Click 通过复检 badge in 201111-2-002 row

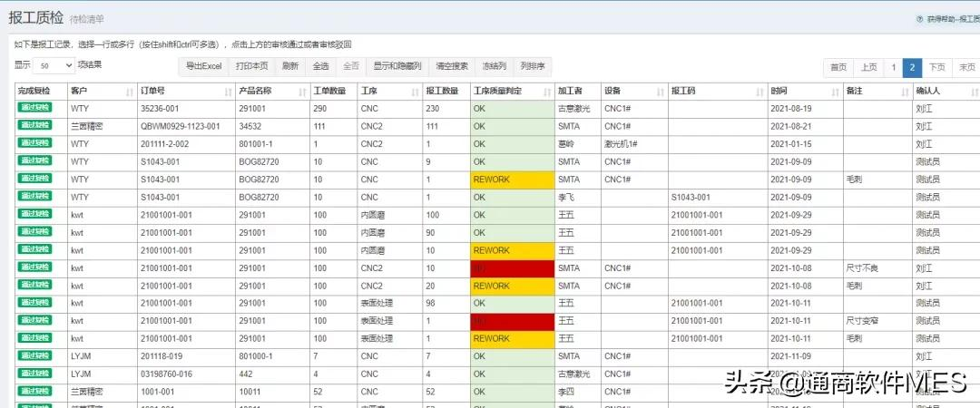pos(34,143)
